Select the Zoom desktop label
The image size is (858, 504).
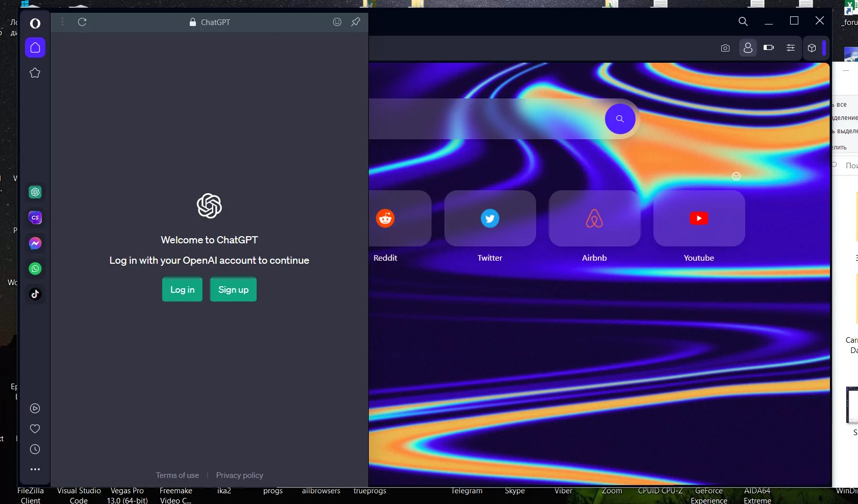pyautogui.click(x=612, y=491)
